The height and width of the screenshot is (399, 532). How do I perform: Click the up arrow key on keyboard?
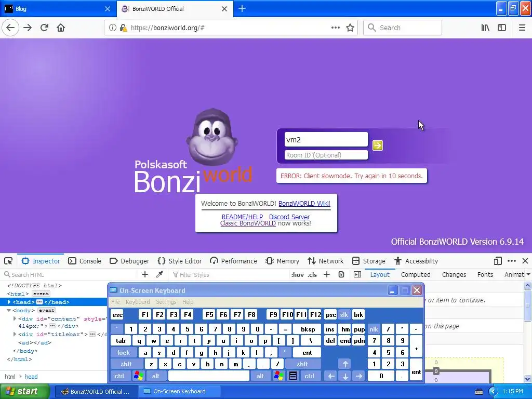(x=345, y=364)
